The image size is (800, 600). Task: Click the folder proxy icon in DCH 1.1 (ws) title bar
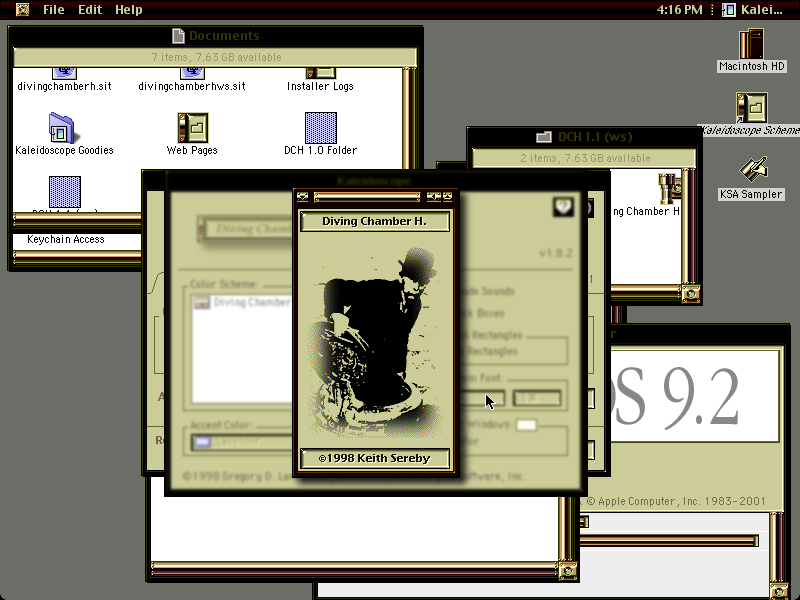[x=544, y=137]
